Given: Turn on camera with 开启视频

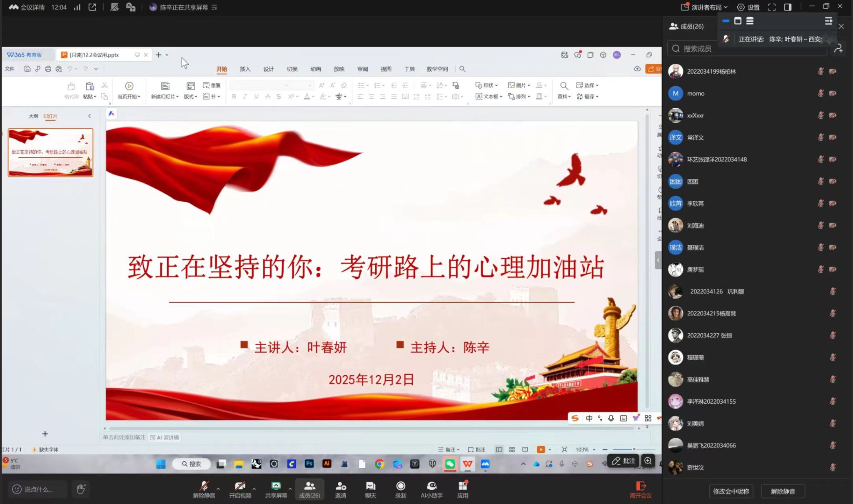Looking at the screenshot, I should click(x=240, y=487).
